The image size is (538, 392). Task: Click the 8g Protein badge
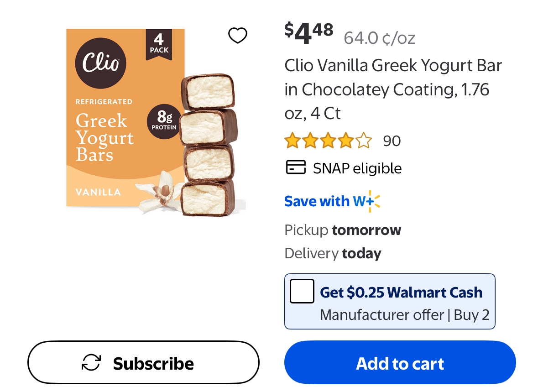click(x=164, y=121)
